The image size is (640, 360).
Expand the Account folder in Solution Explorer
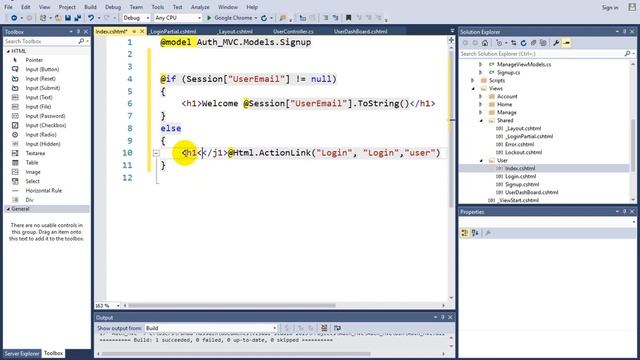pos(481,96)
